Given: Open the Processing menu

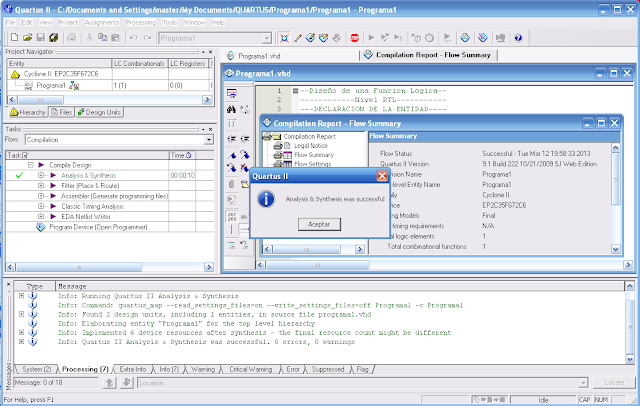Looking at the screenshot, I should (x=141, y=22).
